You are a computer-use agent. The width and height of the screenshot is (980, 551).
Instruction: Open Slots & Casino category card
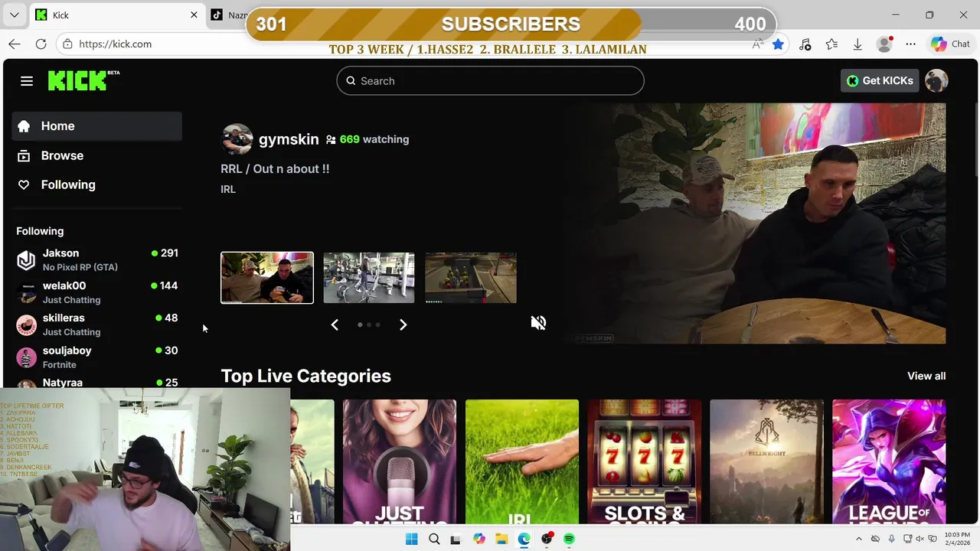point(645,461)
